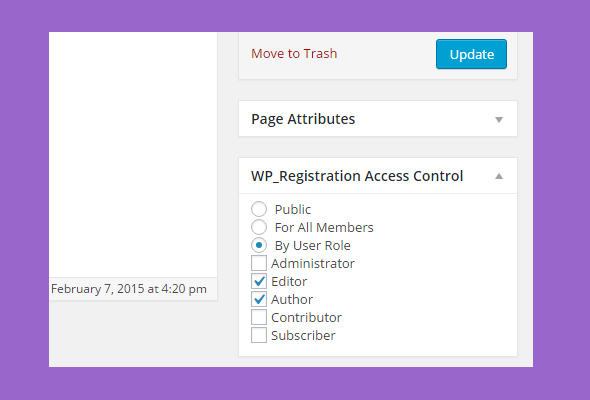The height and width of the screenshot is (400, 590).
Task: Expand the Page Attributes panel arrow
Action: pyautogui.click(x=499, y=120)
